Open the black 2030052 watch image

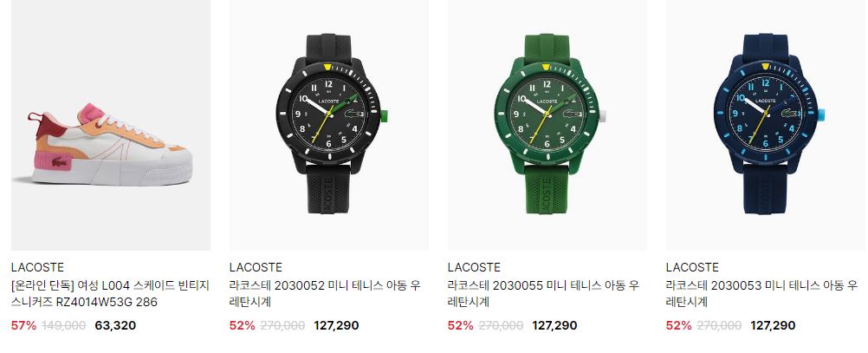coord(329,125)
